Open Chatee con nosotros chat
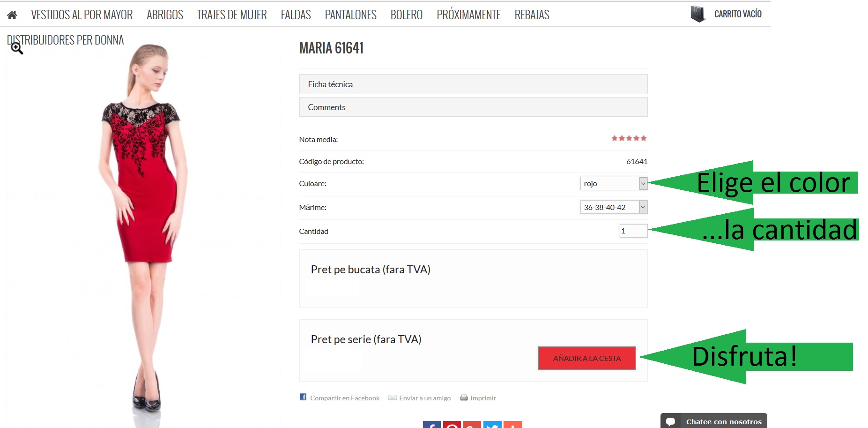The image size is (868, 428). 714,420
